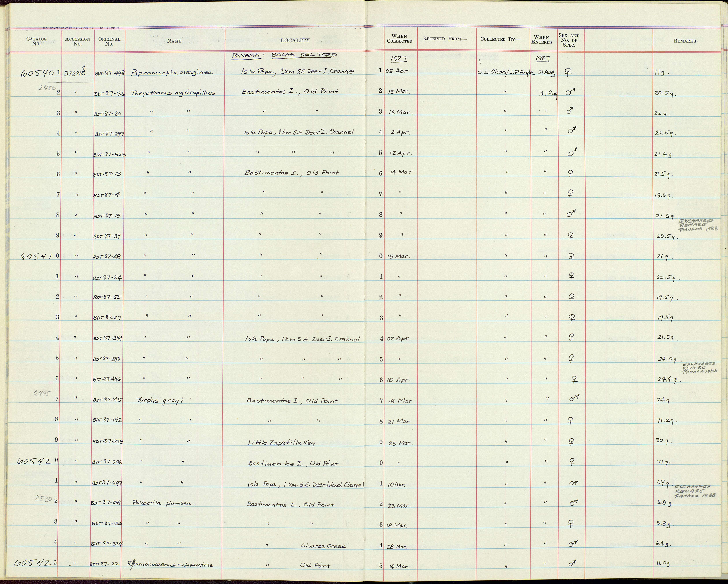Click original number 'BDT-87-523'

[x=109, y=155]
